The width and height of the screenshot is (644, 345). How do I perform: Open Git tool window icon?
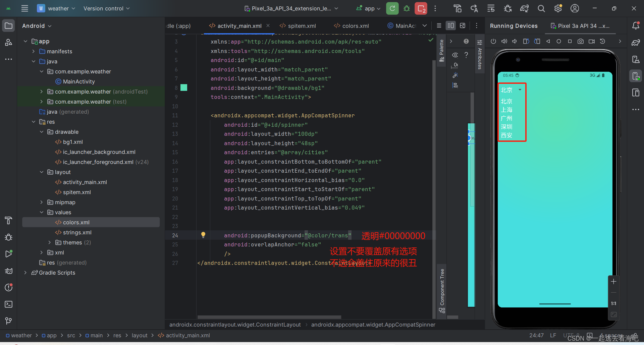(x=8, y=321)
